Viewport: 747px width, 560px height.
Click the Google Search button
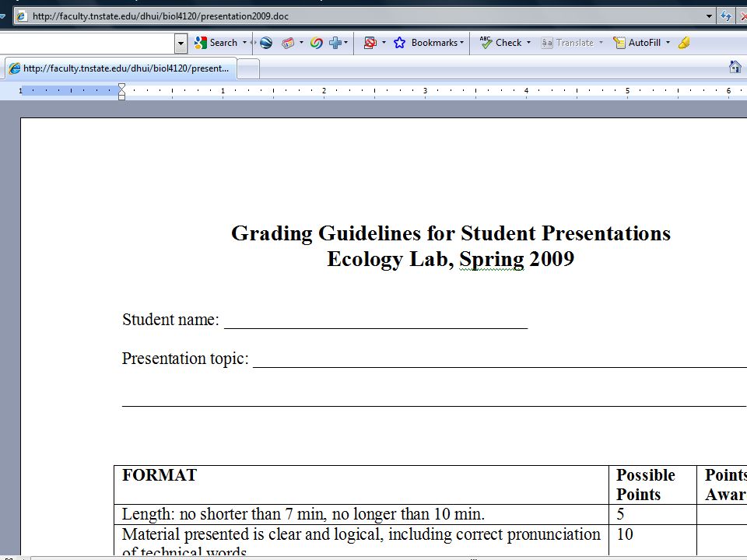coord(216,43)
